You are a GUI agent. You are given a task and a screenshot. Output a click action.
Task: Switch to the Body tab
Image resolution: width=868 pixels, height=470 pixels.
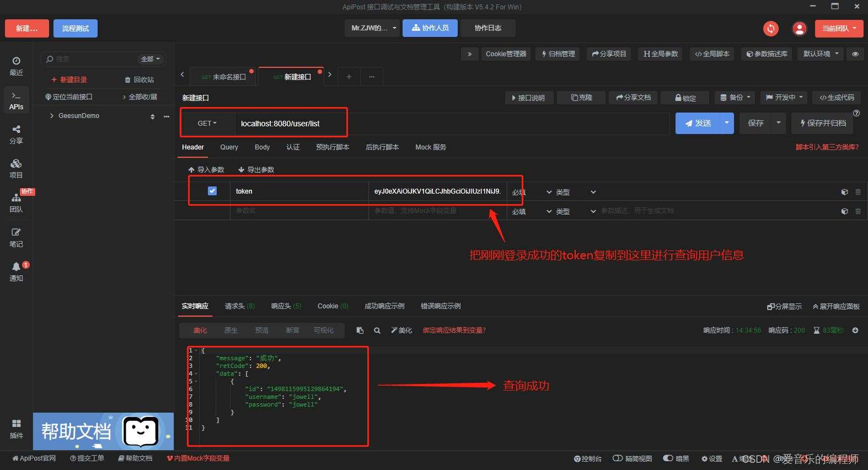(262, 147)
